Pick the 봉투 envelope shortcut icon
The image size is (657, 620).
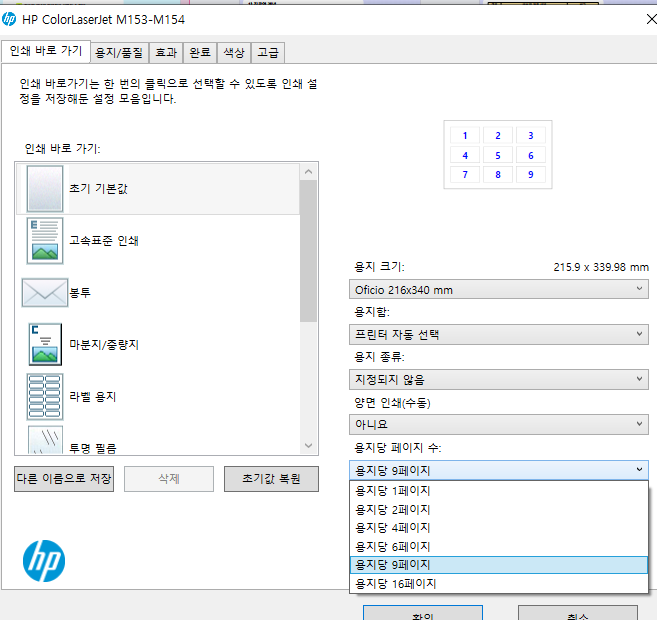45,292
